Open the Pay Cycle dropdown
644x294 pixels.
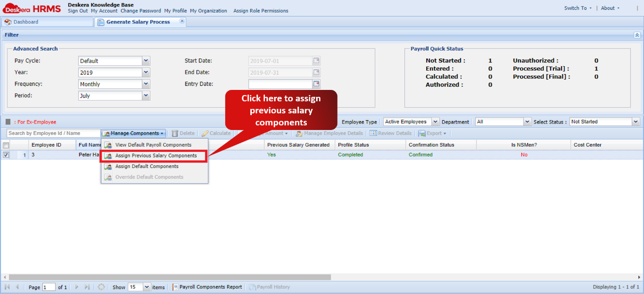pyautogui.click(x=145, y=61)
